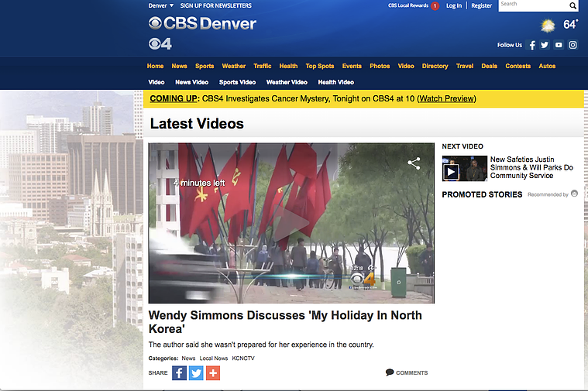
Task: Open the Instagram follow icon in header
Action: 573,45
